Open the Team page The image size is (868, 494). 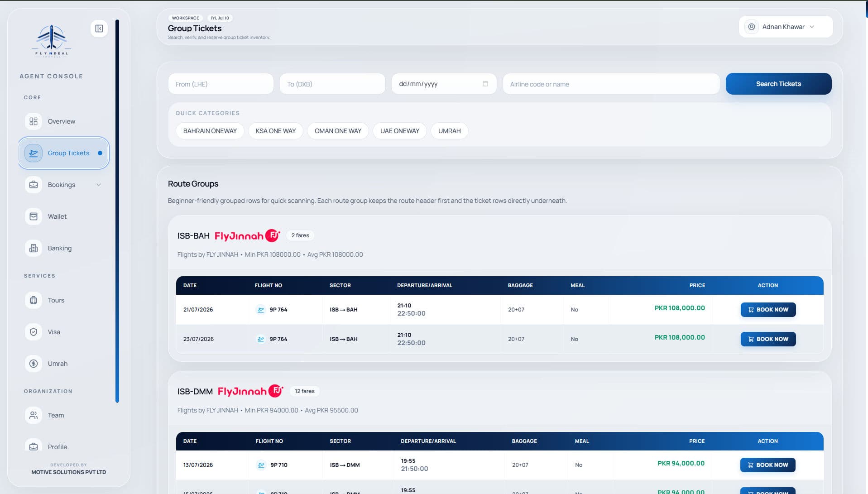[63, 415]
